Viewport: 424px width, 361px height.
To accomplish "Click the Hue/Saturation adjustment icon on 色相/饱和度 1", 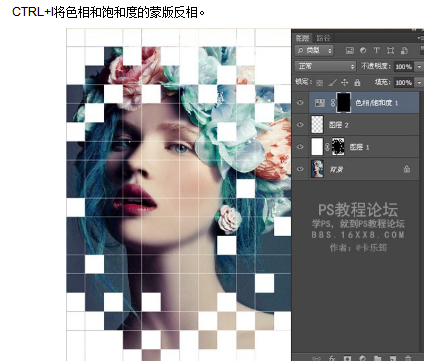I will pos(320,103).
